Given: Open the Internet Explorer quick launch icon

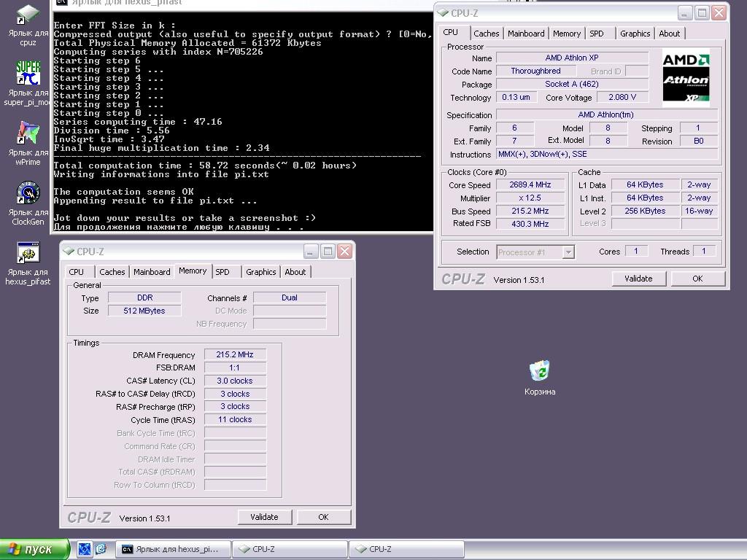Looking at the screenshot, I should (x=101, y=549).
